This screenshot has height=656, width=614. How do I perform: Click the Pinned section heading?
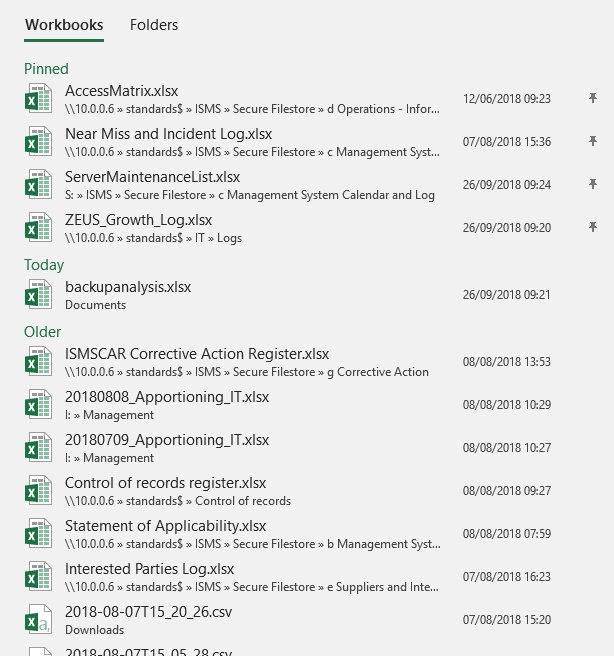coord(46,69)
